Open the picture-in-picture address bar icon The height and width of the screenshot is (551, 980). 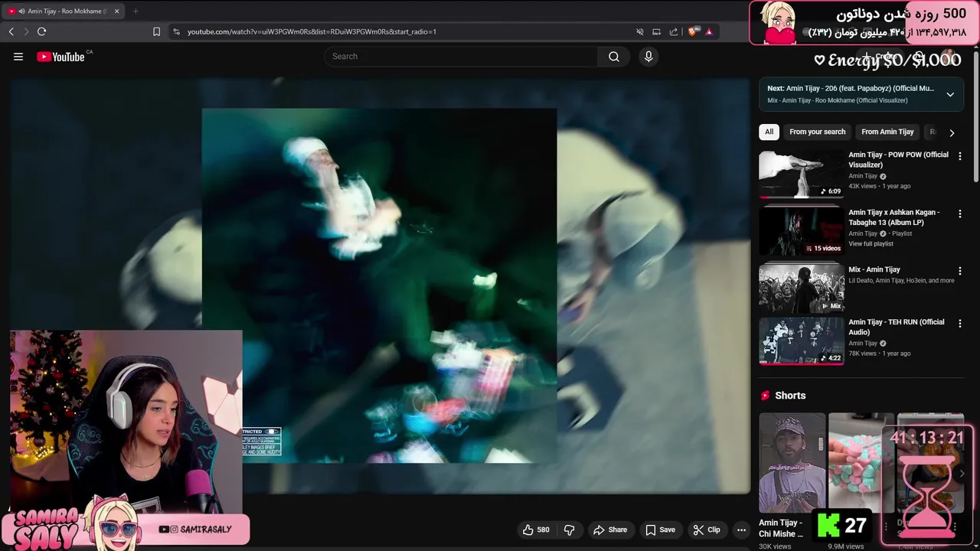click(x=656, y=31)
